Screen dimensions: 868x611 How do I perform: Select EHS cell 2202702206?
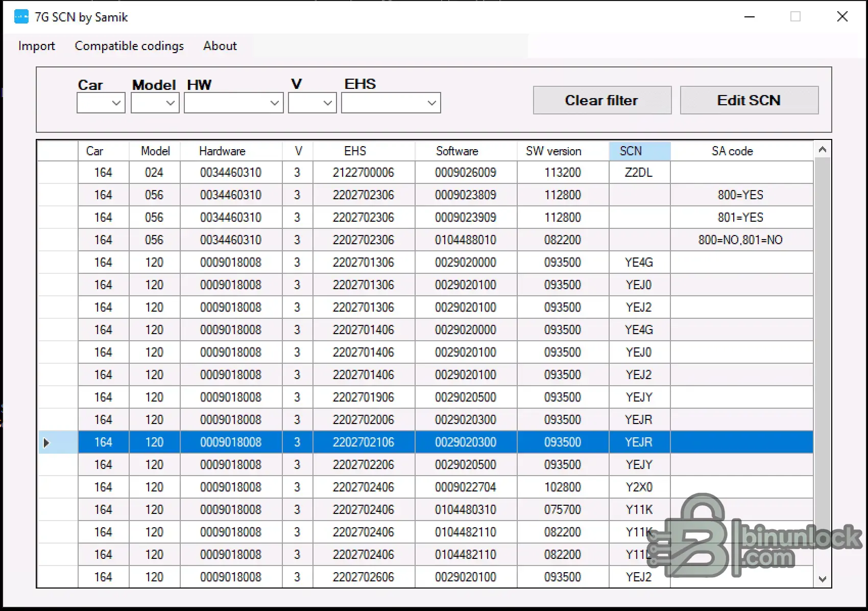click(x=364, y=465)
